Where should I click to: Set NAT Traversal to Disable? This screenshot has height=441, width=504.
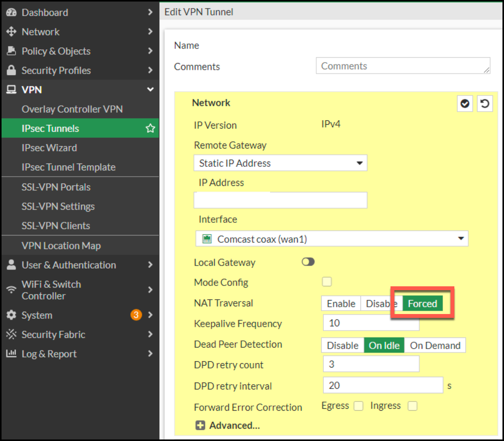pos(382,303)
